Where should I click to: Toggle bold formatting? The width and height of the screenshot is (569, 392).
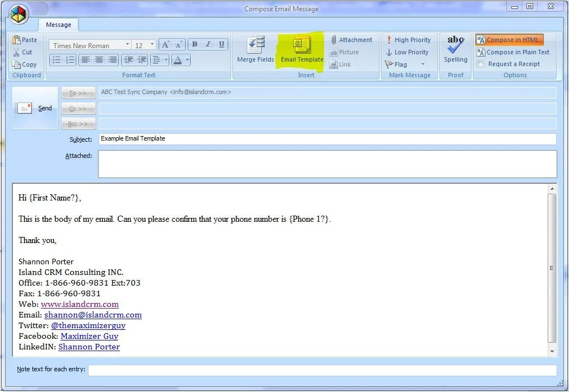pyautogui.click(x=195, y=44)
